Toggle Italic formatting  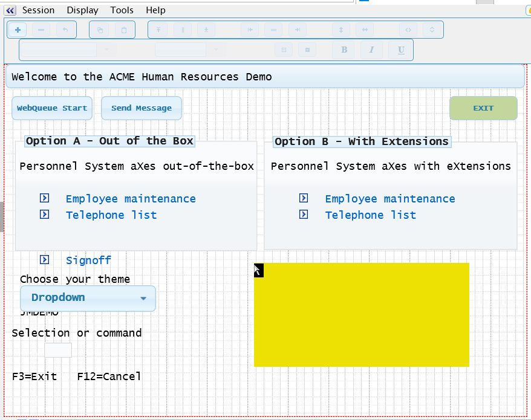point(372,50)
